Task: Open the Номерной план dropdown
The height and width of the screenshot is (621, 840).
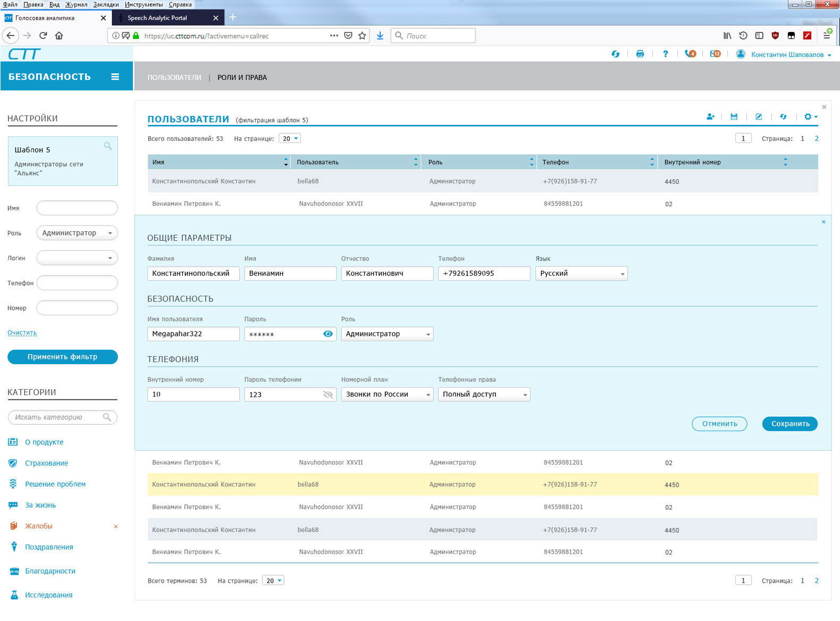Action: (387, 395)
